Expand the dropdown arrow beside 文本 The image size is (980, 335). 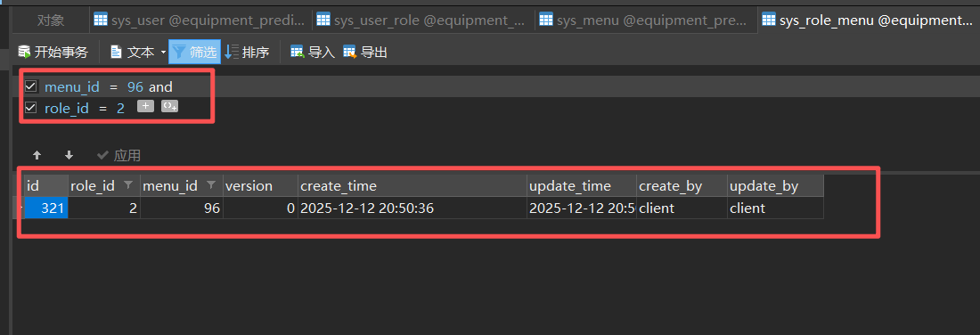pos(163,53)
